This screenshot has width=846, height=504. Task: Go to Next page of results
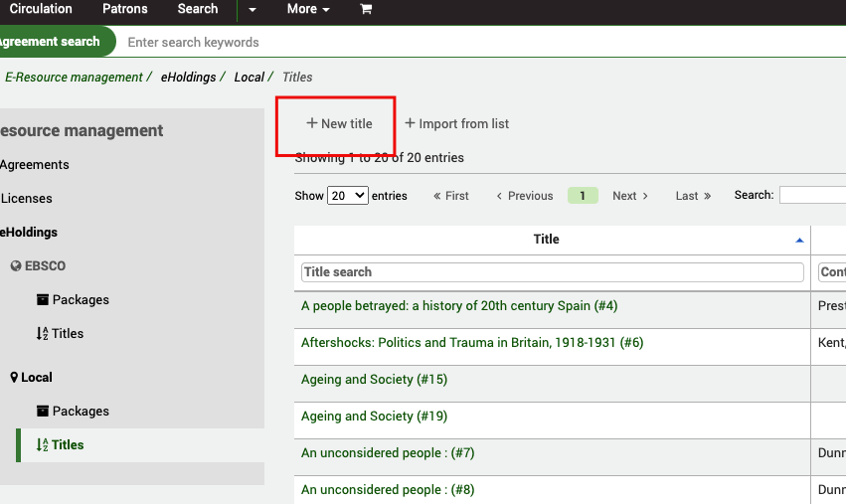630,196
